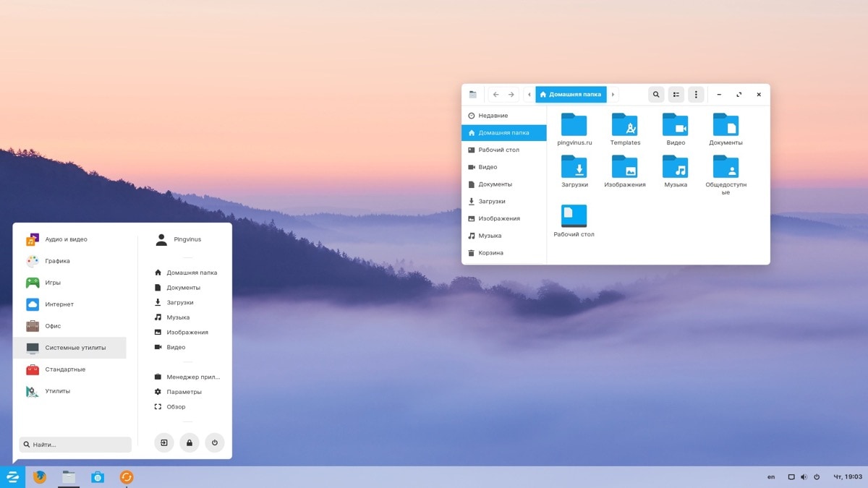Open the Стандартные category
The width and height of the screenshot is (868, 488).
[x=69, y=369]
